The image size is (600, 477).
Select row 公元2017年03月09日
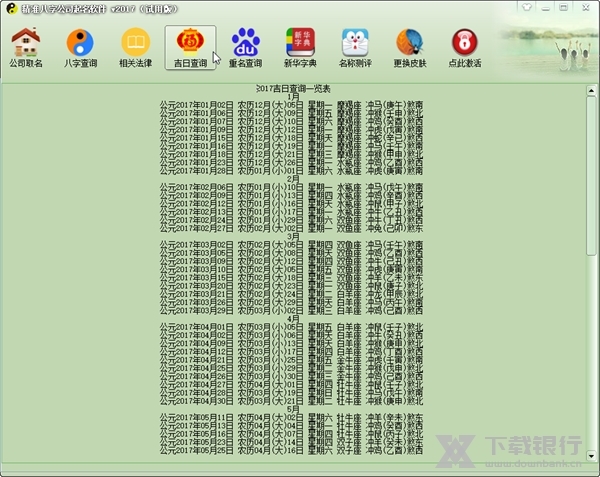click(x=291, y=261)
